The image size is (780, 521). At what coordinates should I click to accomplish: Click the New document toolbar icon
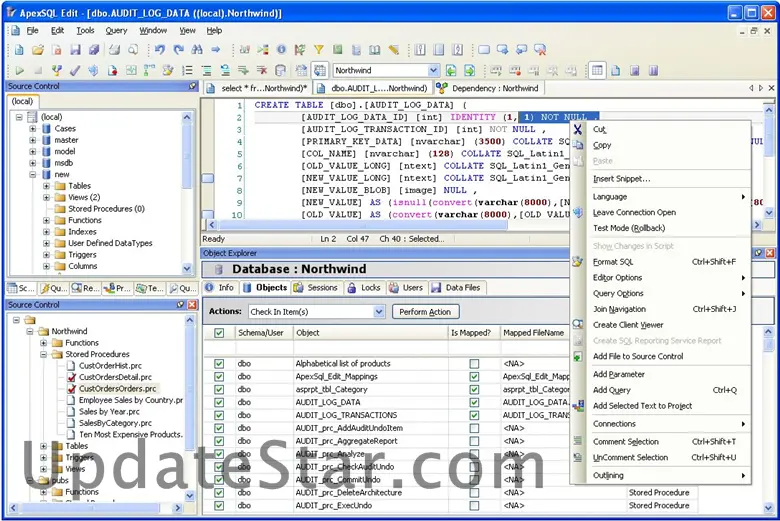(19, 50)
